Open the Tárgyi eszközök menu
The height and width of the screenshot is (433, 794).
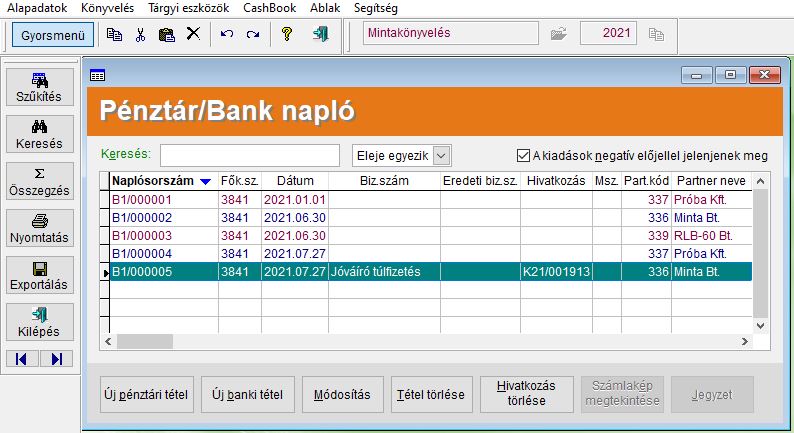pos(188,8)
